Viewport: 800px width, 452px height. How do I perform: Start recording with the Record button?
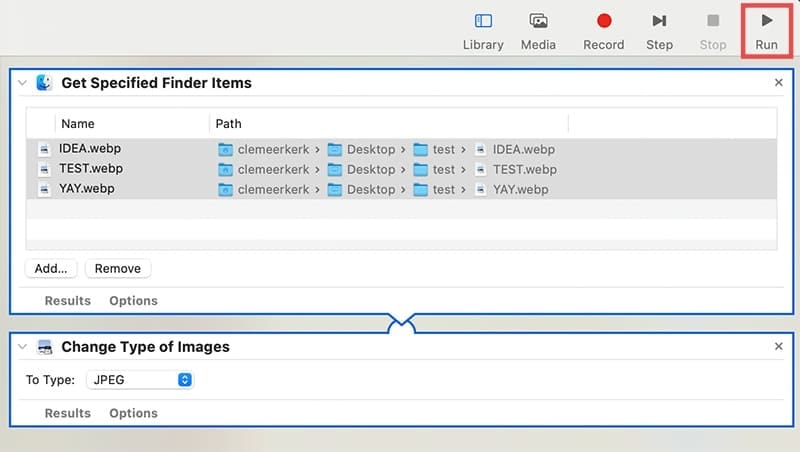[x=604, y=21]
